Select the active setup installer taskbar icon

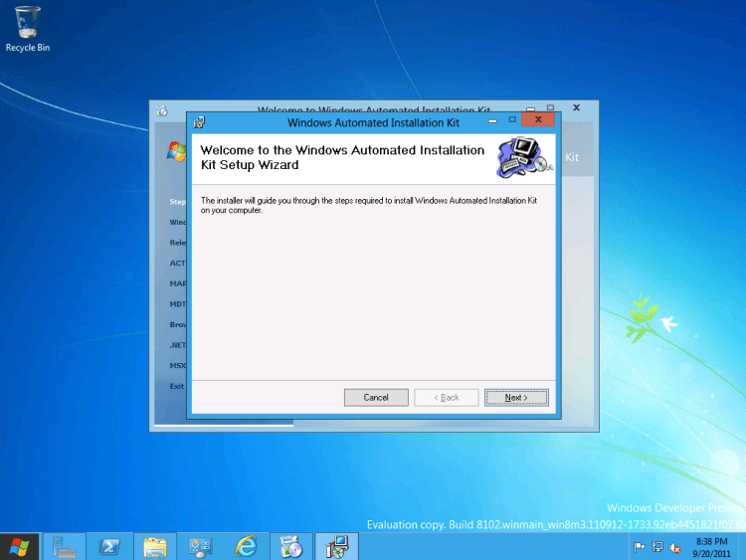coord(336,546)
